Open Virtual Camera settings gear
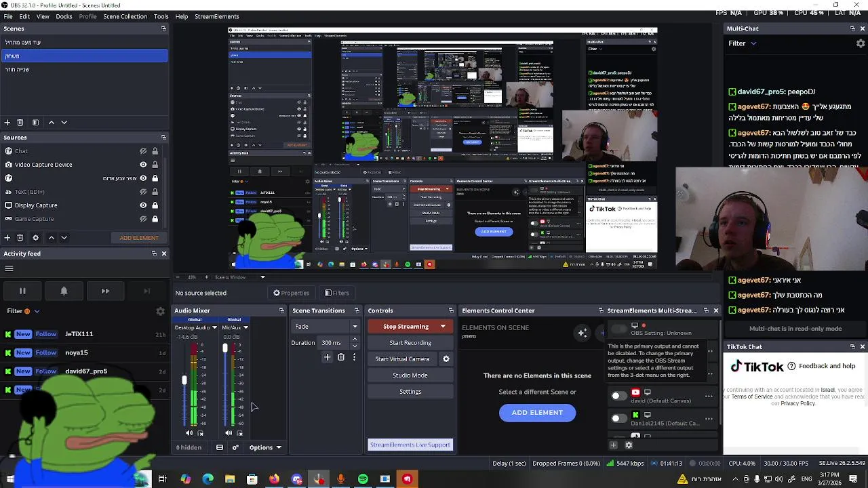868x488 pixels. 446,359
